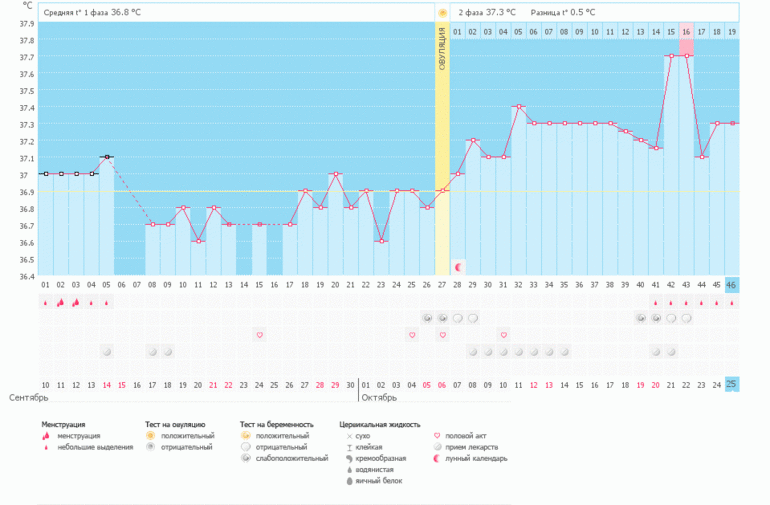Click the menstruation drop icon on cycle day 01
The image size is (770, 505).
45,302
